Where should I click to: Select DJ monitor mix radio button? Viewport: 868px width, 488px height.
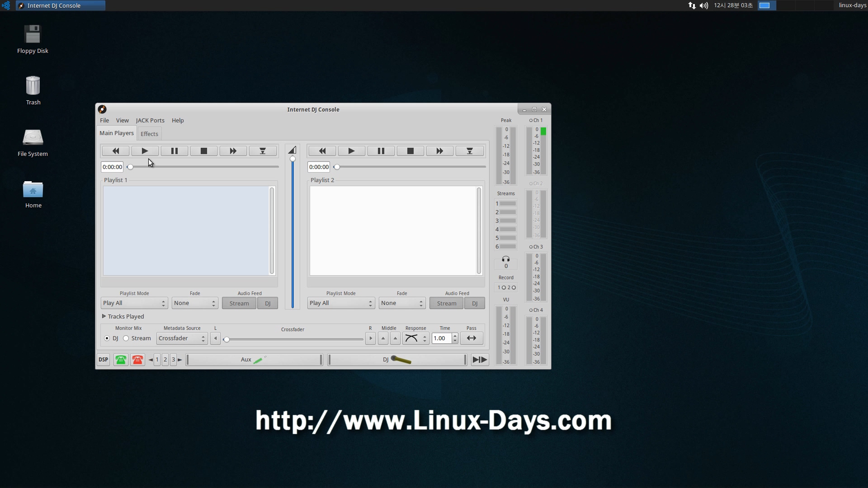click(x=107, y=338)
